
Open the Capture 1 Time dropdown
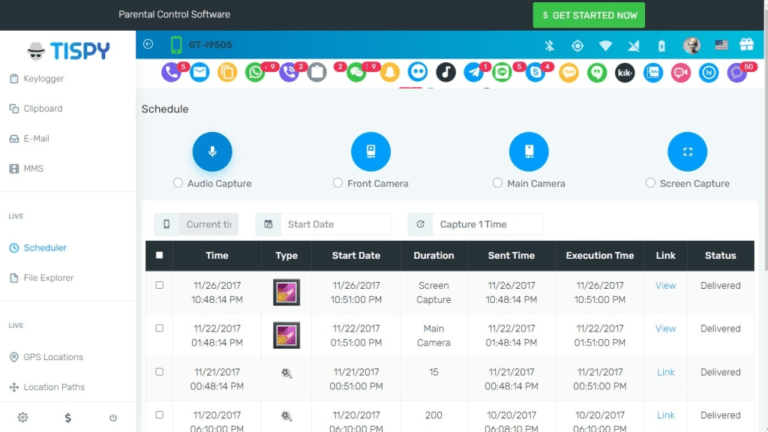click(x=475, y=224)
